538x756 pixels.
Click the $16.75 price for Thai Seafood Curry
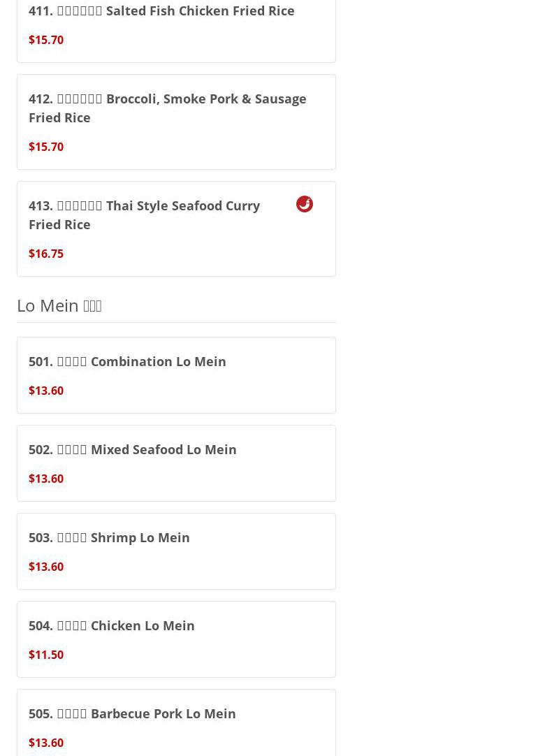(46, 254)
